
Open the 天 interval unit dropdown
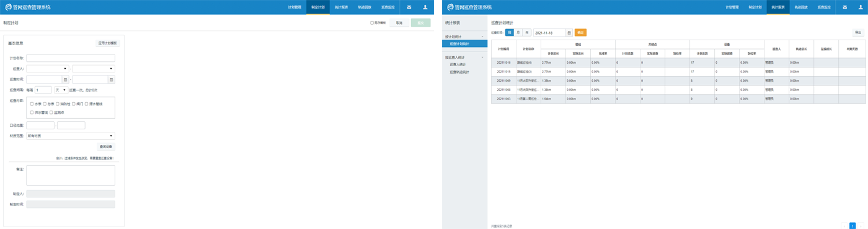click(61, 90)
